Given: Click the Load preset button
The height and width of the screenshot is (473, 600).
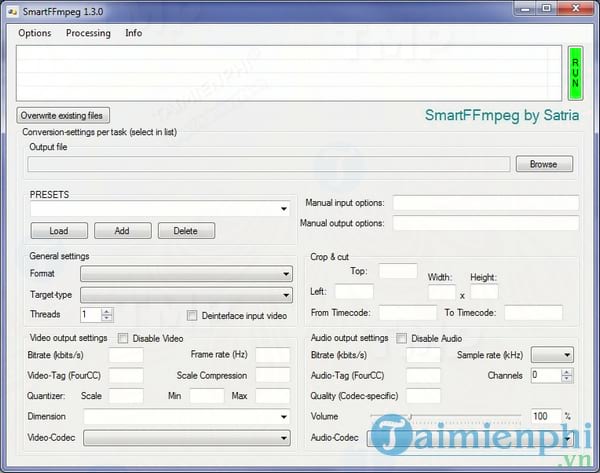Looking at the screenshot, I should (x=59, y=231).
